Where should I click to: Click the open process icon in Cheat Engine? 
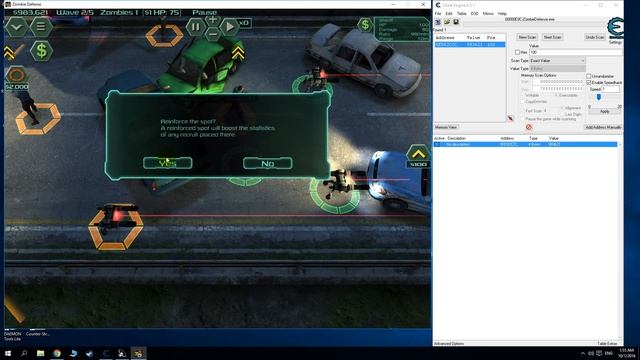[x=438, y=22]
